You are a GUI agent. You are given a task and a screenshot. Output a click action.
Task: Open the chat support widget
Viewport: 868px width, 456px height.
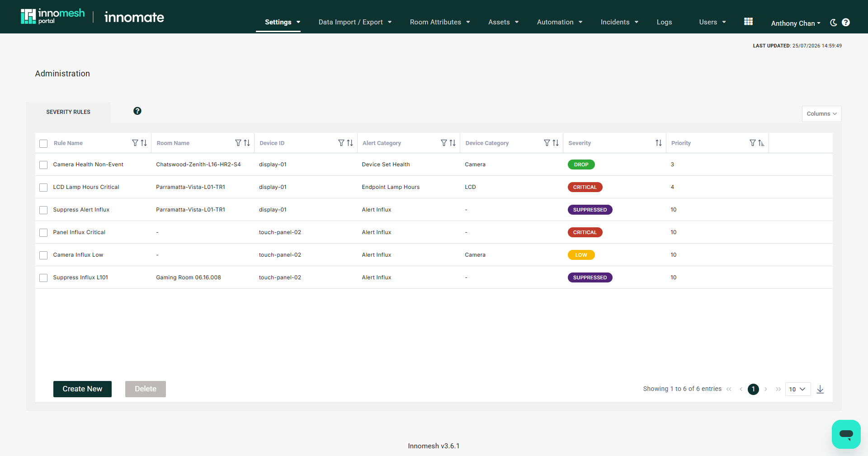click(x=846, y=434)
